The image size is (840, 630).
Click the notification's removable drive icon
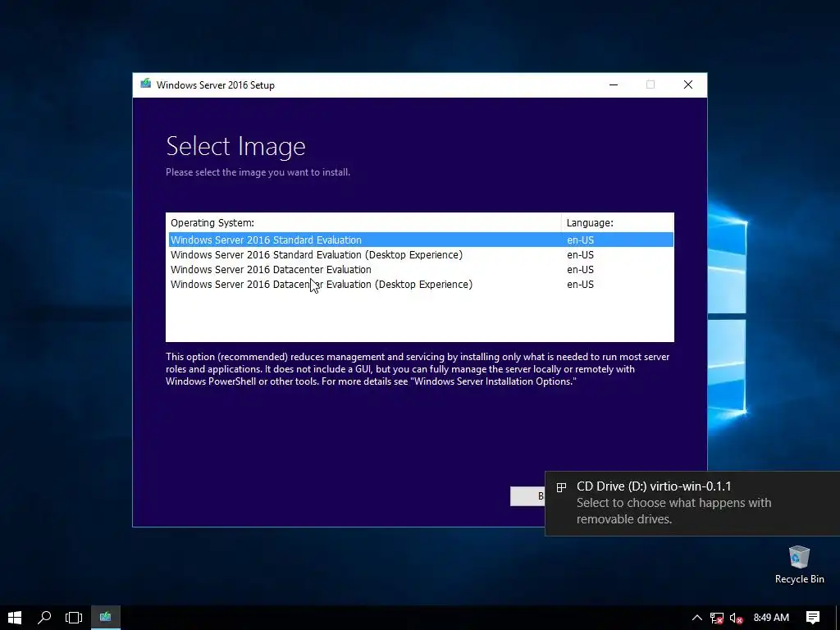click(561, 487)
